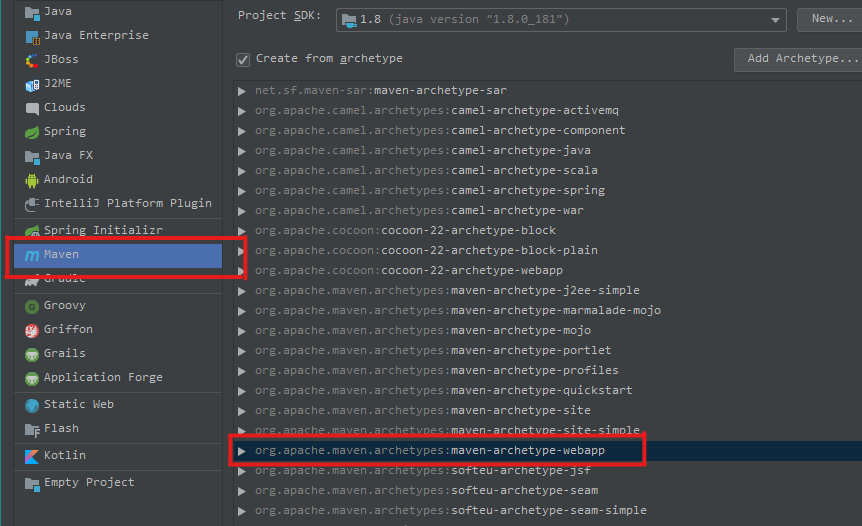Image resolution: width=862 pixels, height=526 pixels.
Task: Select maven-archetype-marmalade-mojo archetype
Action: click(x=457, y=311)
